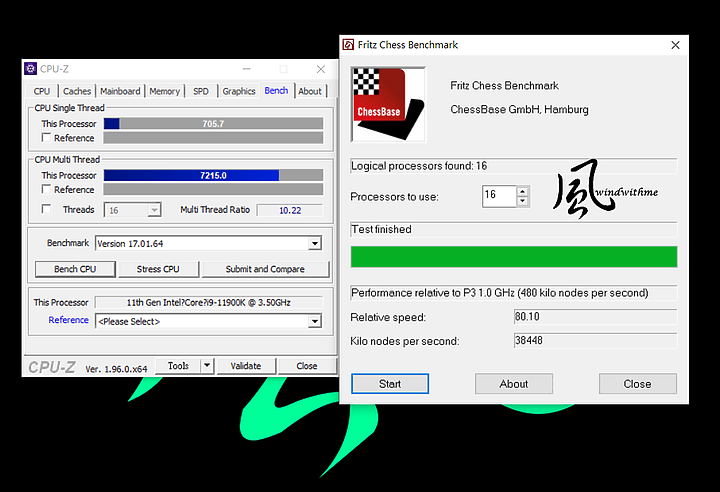Screen dimensions: 720x492
Task: Select the Memory tab
Action: [x=164, y=91]
